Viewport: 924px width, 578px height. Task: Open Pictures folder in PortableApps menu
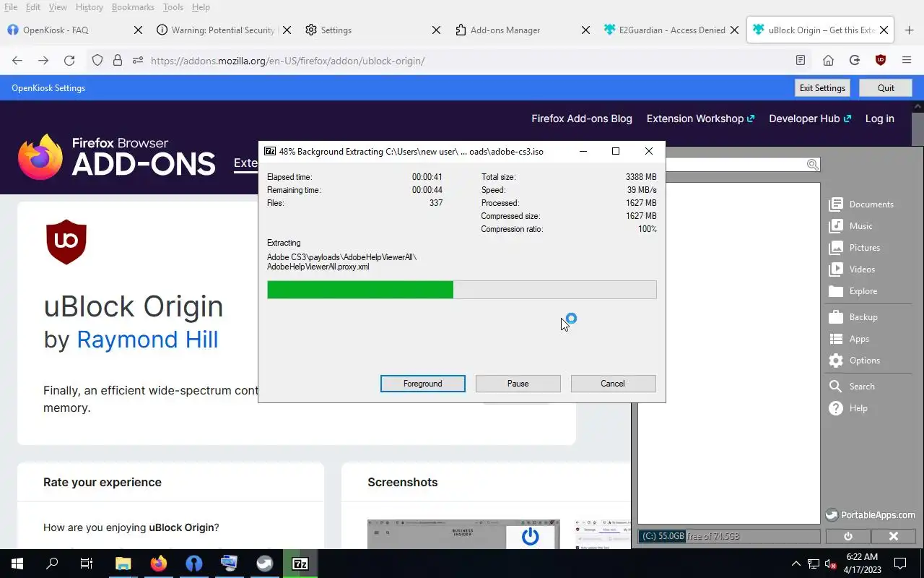[x=855, y=248]
